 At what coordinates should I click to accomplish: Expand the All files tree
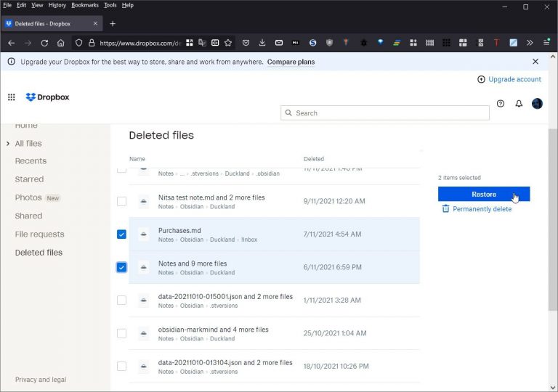[x=8, y=144]
